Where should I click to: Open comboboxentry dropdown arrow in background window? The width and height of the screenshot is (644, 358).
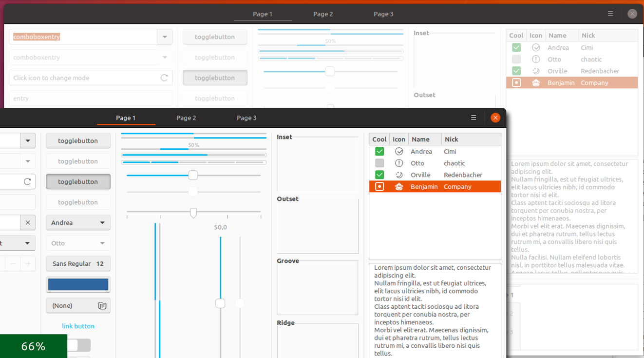click(165, 37)
